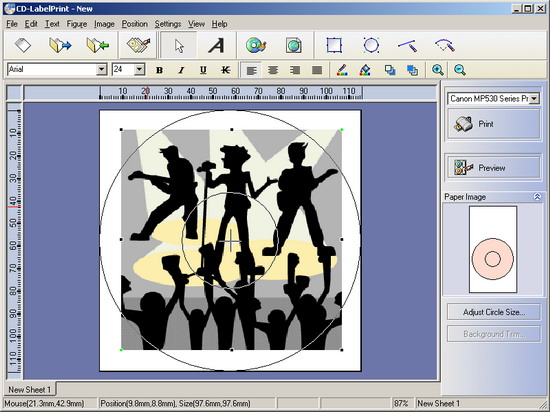Set text alignment to right

295,70
